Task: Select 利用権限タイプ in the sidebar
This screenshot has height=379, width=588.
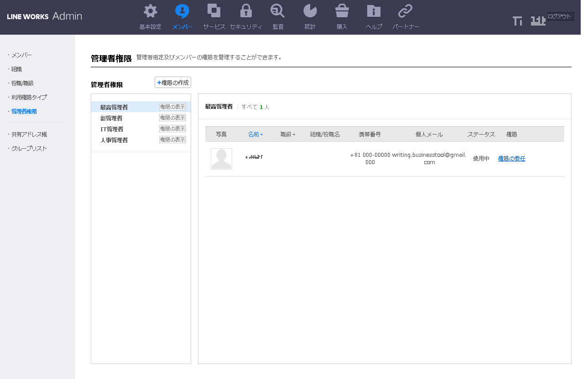Action: (29, 98)
